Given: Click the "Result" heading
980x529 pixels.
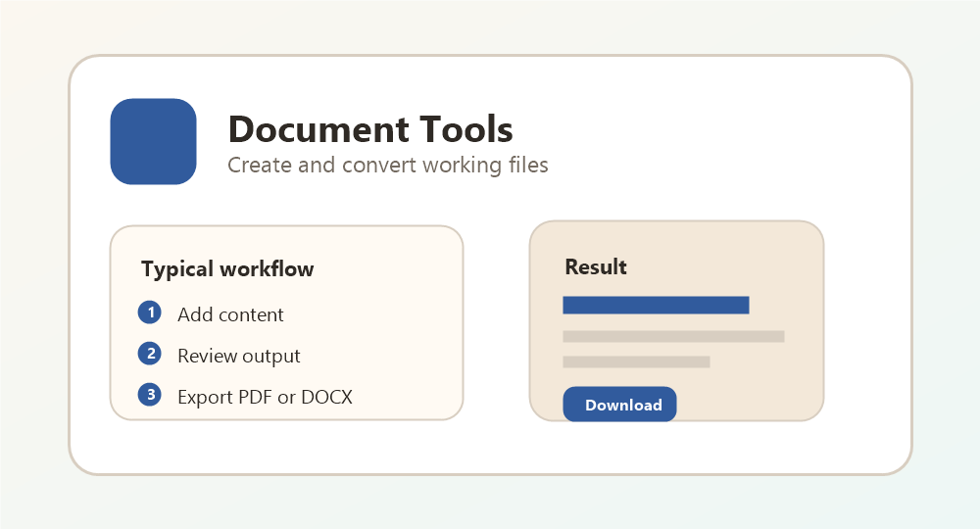Looking at the screenshot, I should tap(596, 266).
